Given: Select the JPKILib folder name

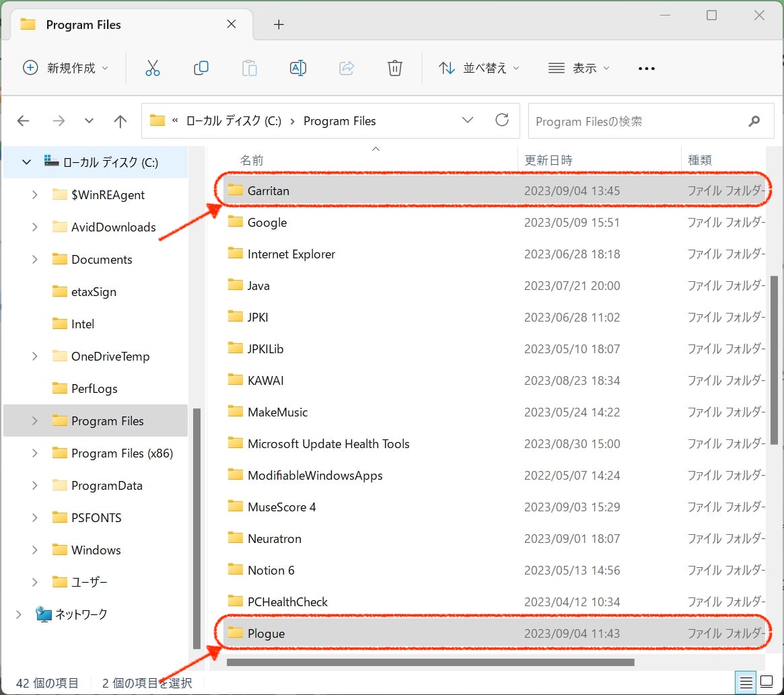Looking at the screenshot, I should 266,349.
